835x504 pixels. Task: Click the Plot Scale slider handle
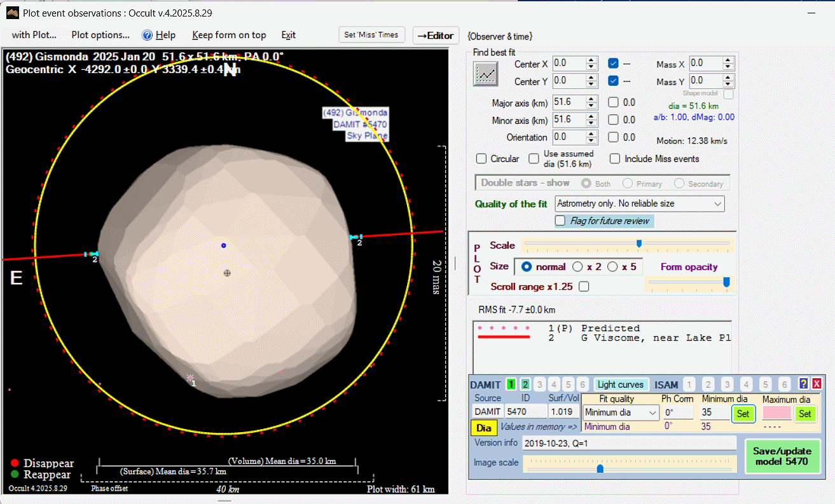pyautogui.click(x=639, y=243)
